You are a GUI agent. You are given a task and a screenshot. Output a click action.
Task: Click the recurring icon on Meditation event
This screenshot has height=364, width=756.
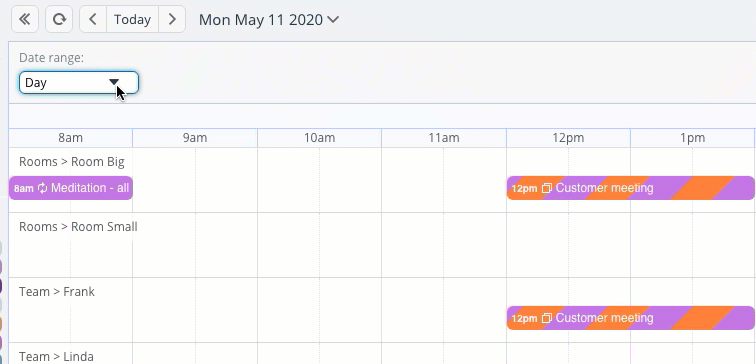click(x=43, y=188)
